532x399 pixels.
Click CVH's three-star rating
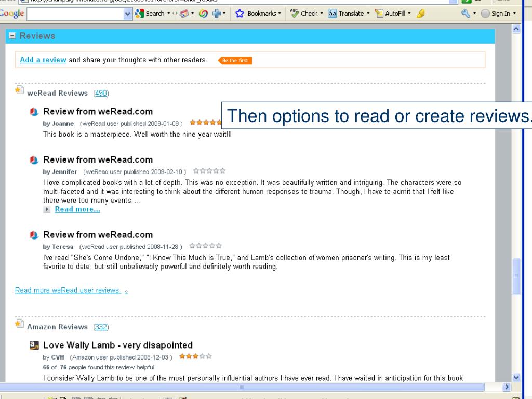pyautogui.click(x=195, y=356)
